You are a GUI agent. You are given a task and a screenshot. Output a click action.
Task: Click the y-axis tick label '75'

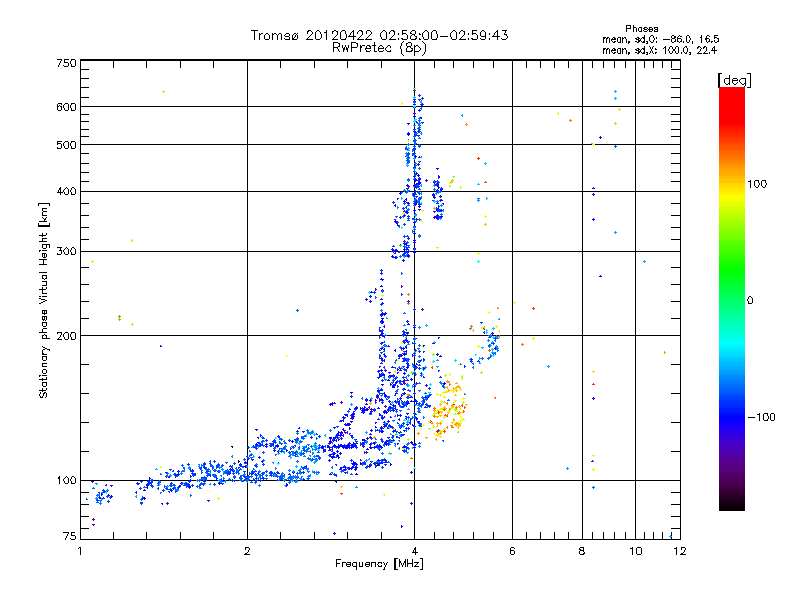click(x=70, y=536)
